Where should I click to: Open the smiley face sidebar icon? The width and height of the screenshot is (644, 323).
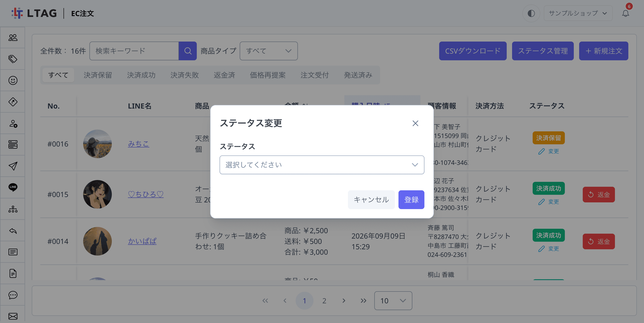coord(13,80)
